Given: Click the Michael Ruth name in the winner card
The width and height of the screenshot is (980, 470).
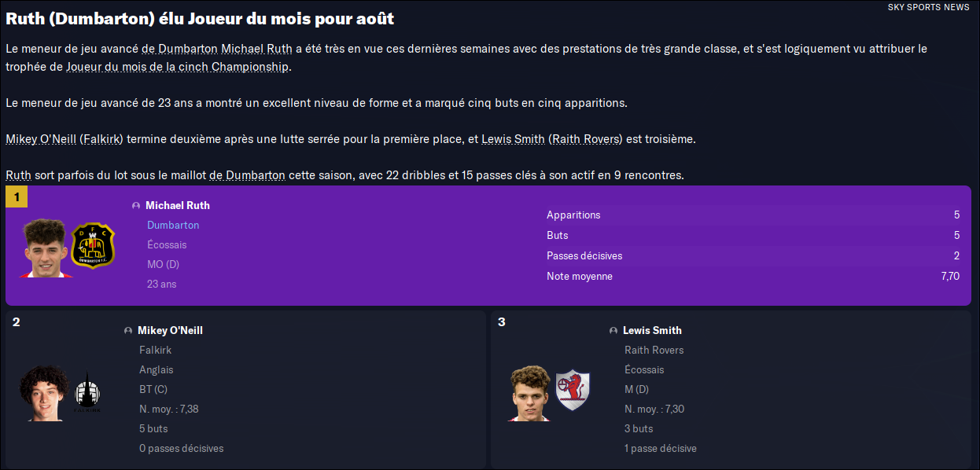Looking at the screenshot, I should [178, 206].
